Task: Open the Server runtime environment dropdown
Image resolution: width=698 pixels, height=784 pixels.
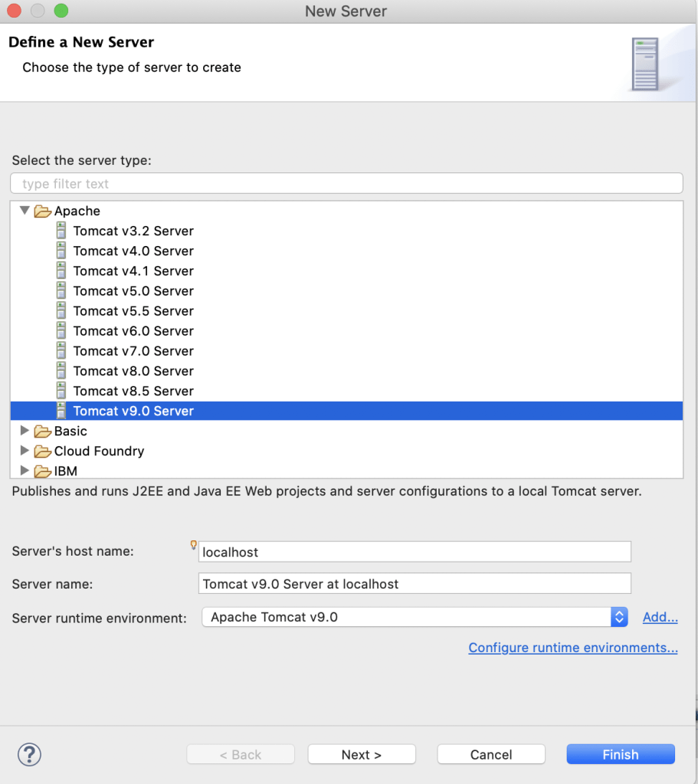Action: [619, 617]
